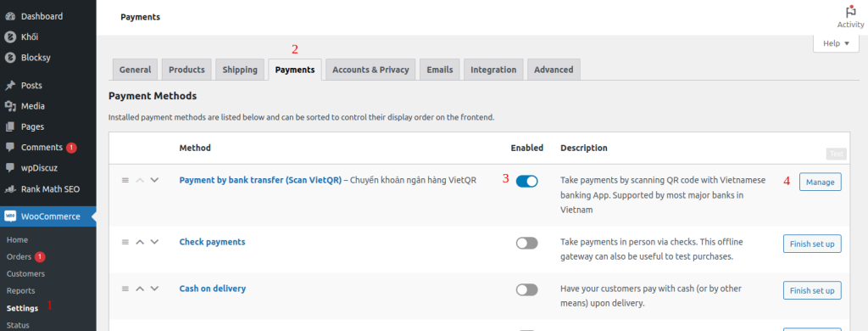
Task: Click the Dashboard menu label
Action: coord(42,16)
